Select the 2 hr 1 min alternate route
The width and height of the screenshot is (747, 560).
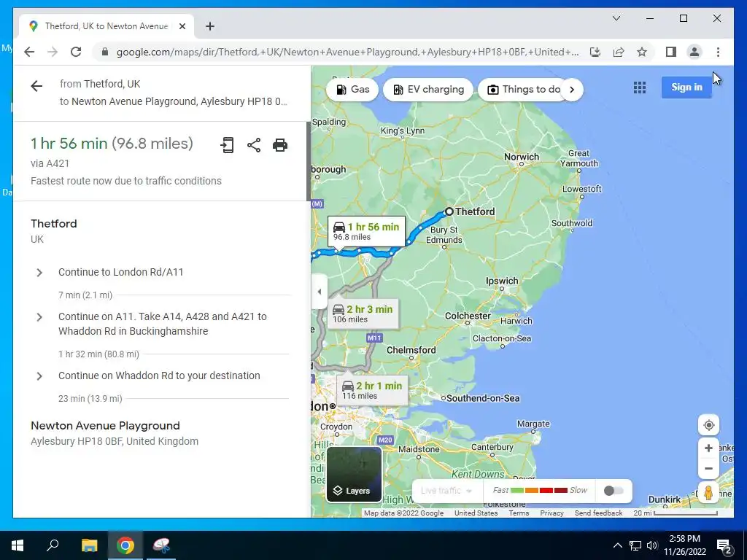point(372,390)
